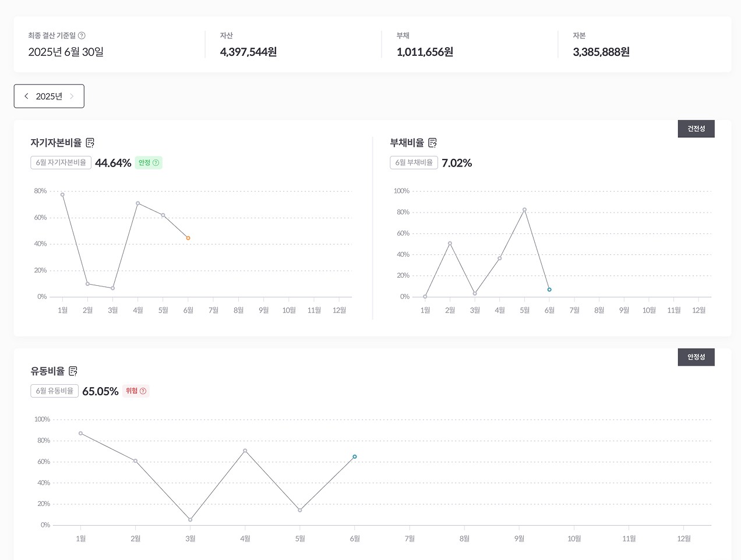Click the 자산 amount 4,397,544원

pos(248,52)
